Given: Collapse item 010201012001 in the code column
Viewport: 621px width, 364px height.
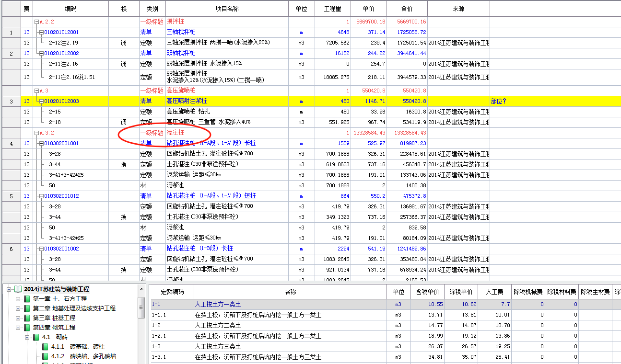Looking at the screenshot, I should pyautogui.click(x=42, y=33).
